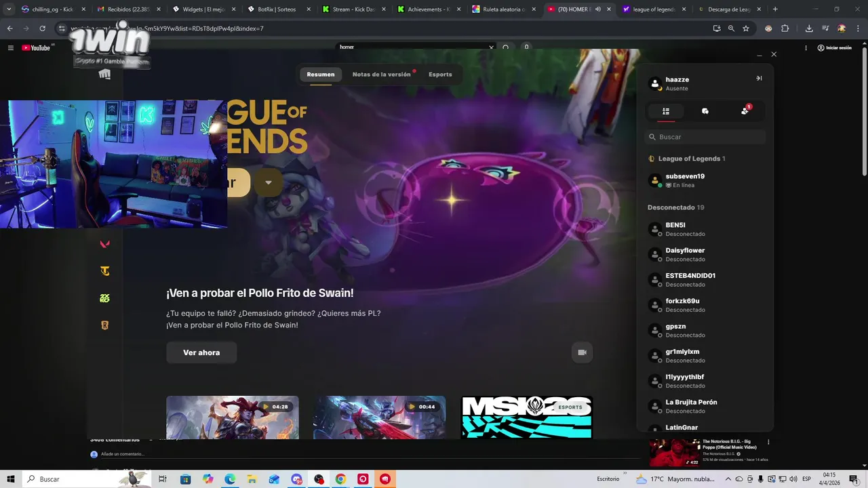Open a new Chrome tab with plus
This screenshot has height=488, width=868.
tap(775, 9)
